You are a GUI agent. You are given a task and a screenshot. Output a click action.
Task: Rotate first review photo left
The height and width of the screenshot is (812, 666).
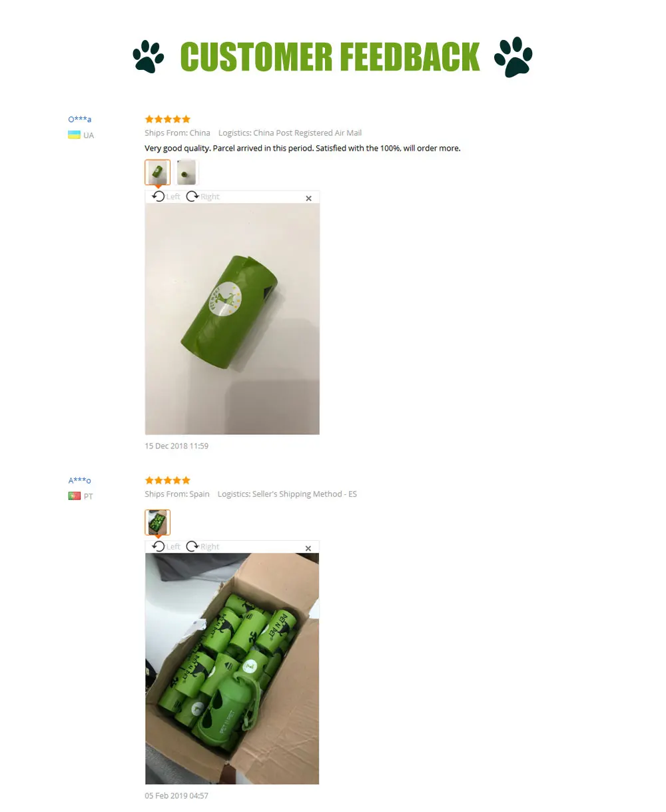pos(166,197)
